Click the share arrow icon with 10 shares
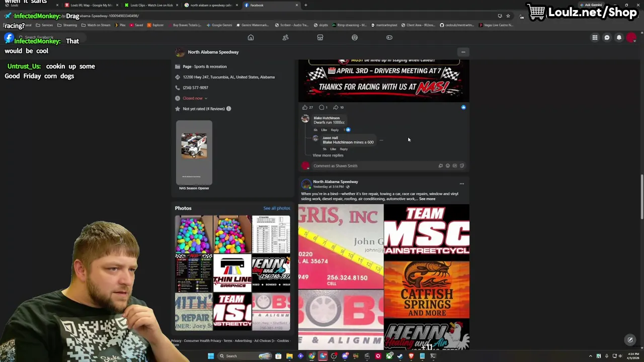The image size is (644, 362). [336, 107]
